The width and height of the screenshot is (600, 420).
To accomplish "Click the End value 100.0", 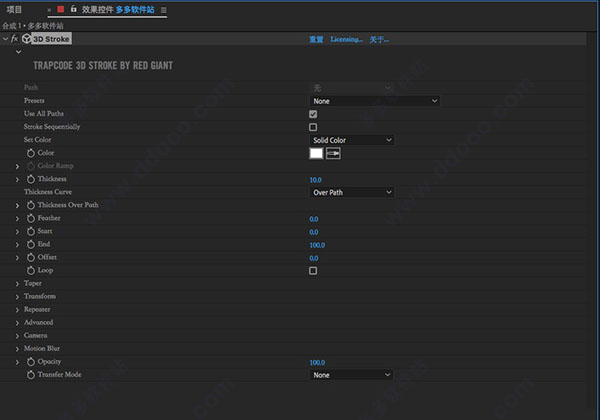I will (317, 245).
